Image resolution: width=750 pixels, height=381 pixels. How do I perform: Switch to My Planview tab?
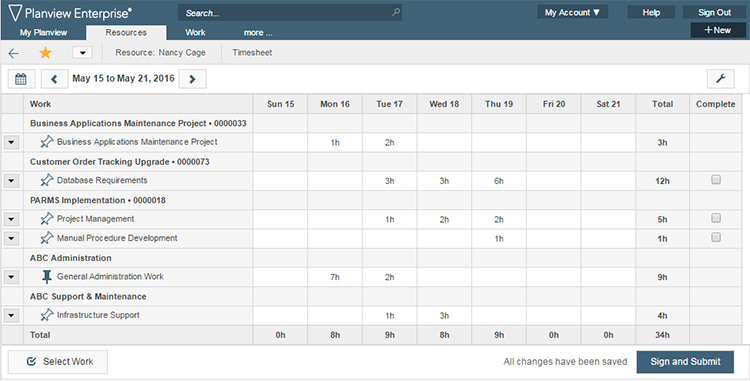click(44, 33)
